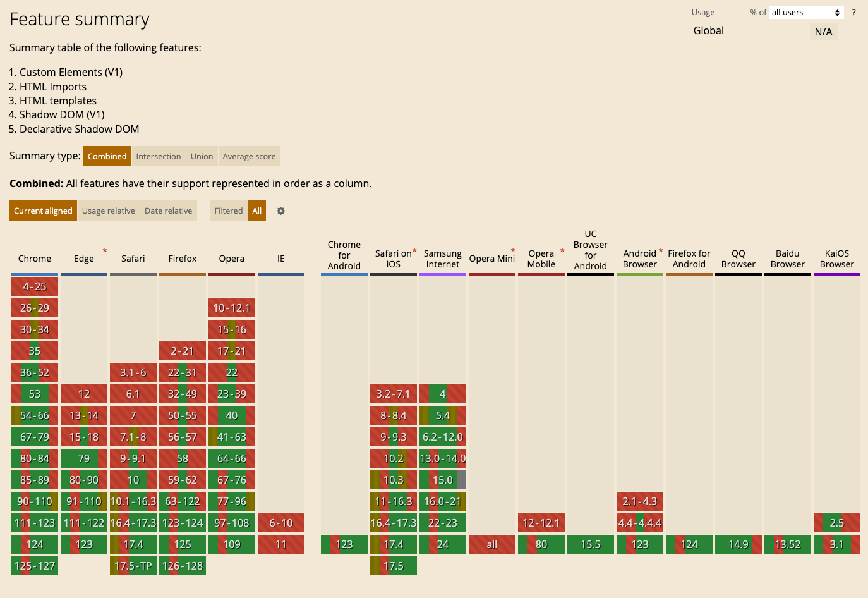Image resolution: width=868 pixels, height=598 pixels.
Task: Open the 'all users' usage dropdown
Action: 806,13
